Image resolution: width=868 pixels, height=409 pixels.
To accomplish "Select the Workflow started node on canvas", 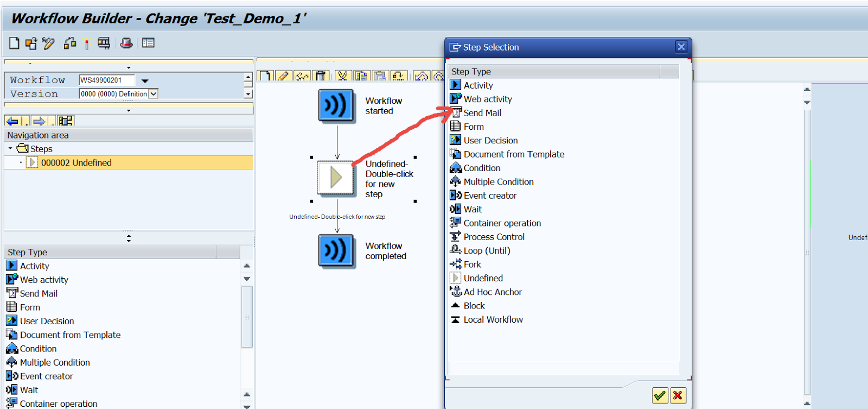I will [x=336, y=106].
